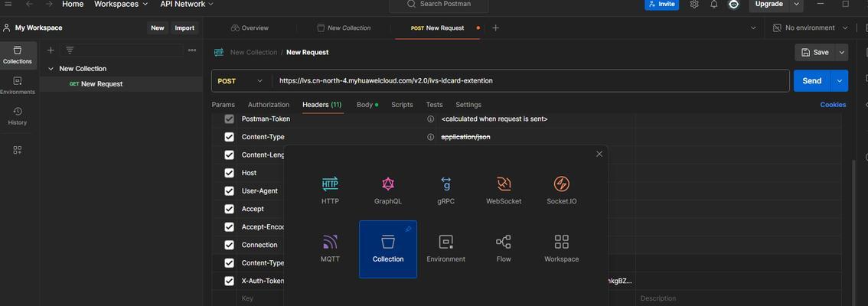Open the Environments sidebar icon

18,86
